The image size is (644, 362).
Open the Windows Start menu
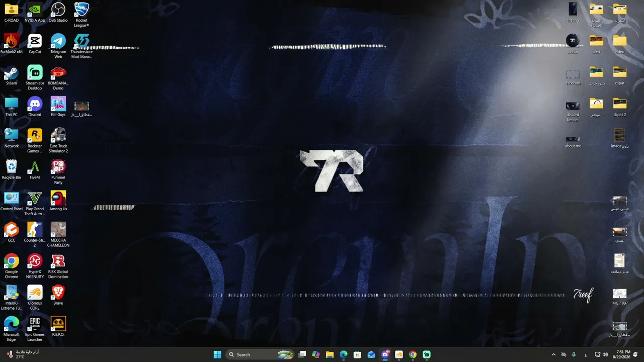tap(217, 354)
